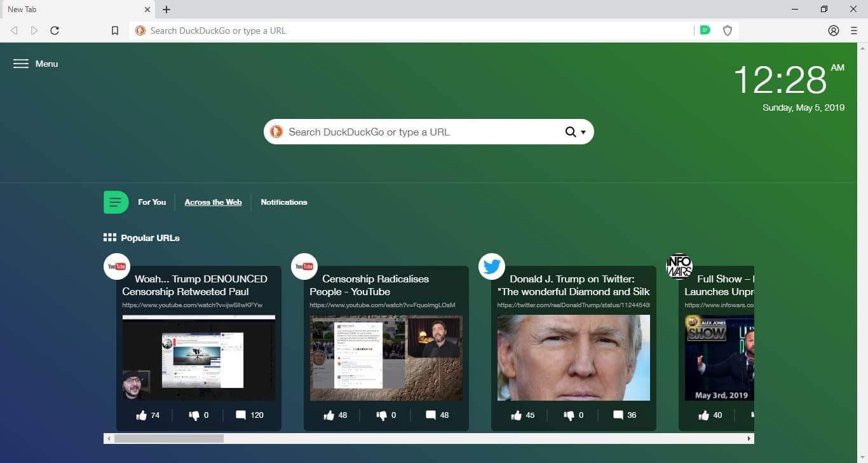Like the InfoWars card with 40 likes
This screenshot has height=463, width=868.
(704, 415)
